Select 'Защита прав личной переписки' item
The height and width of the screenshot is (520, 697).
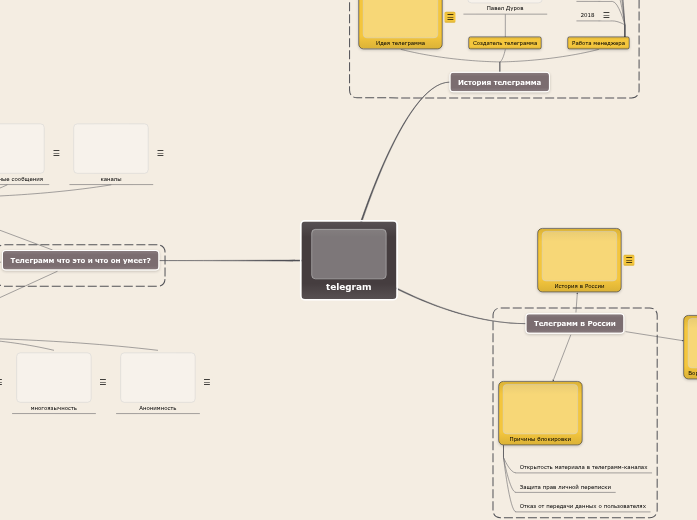click(x=565, y=487)
